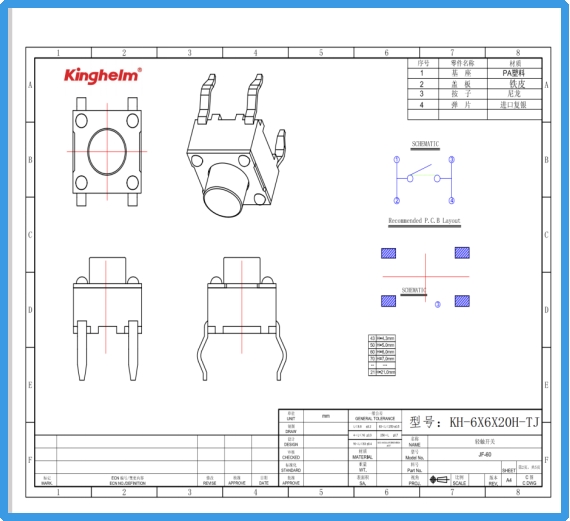Click the 'MARK' label in revision strip
This screenshot has width=570, height=521.
click(x=47, y=483)
